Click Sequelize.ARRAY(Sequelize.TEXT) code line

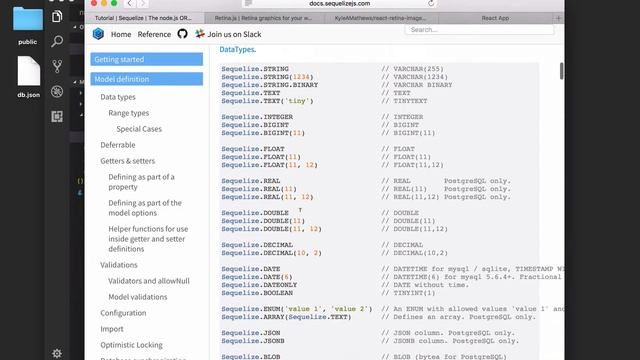point(286,317)
